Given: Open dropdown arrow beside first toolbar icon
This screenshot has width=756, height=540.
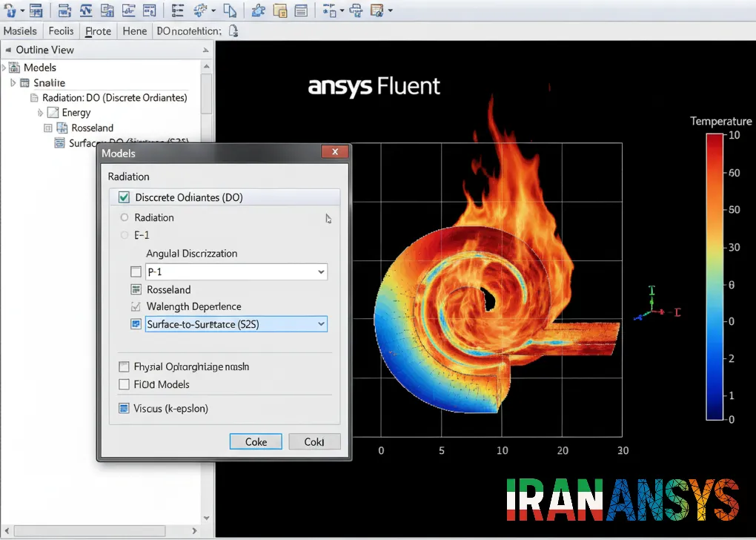Looking at the screenshot, I should [21, 10].
